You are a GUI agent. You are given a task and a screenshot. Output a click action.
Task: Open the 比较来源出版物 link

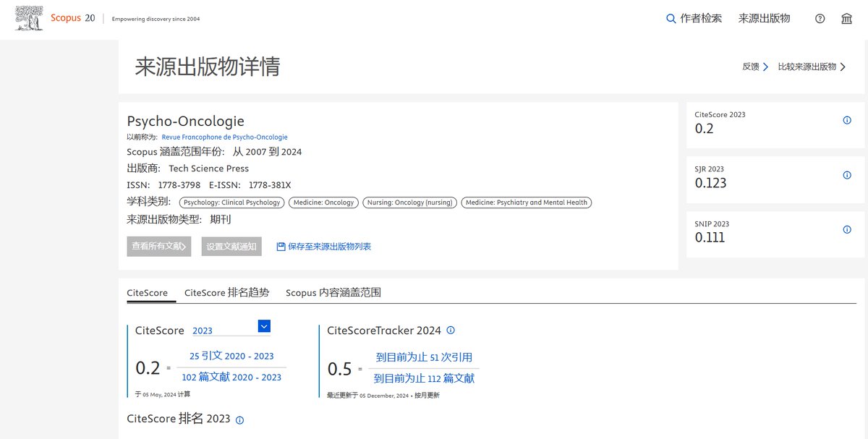[807, 67]
